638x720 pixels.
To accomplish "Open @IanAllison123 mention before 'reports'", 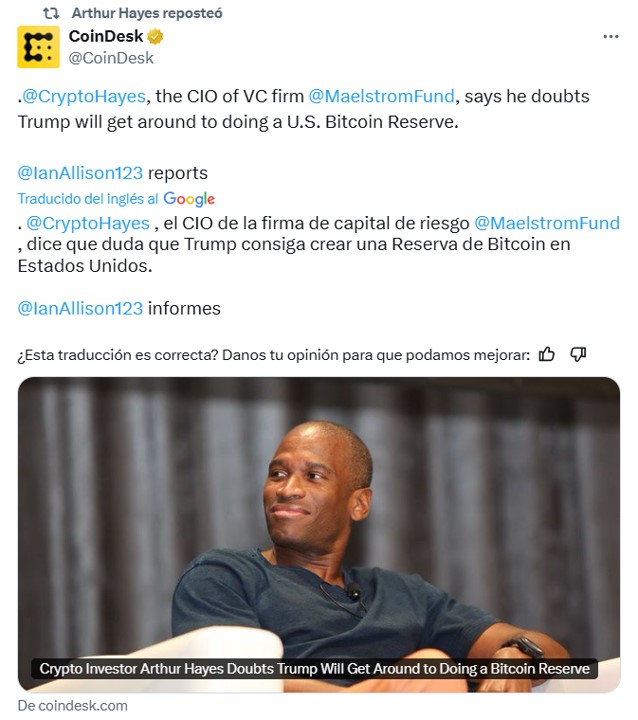I will pos(80,173).
